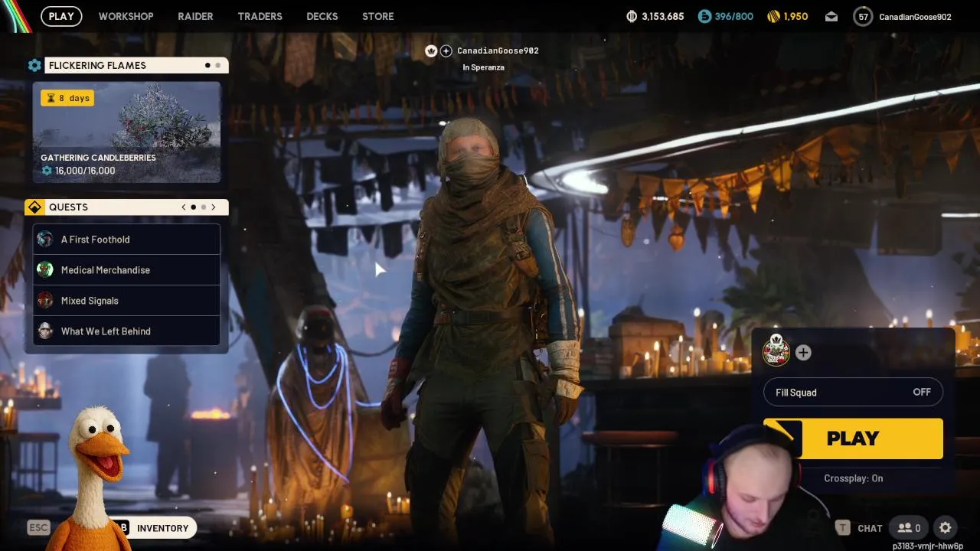Select the first quests page dot

[x=194, y=207]
